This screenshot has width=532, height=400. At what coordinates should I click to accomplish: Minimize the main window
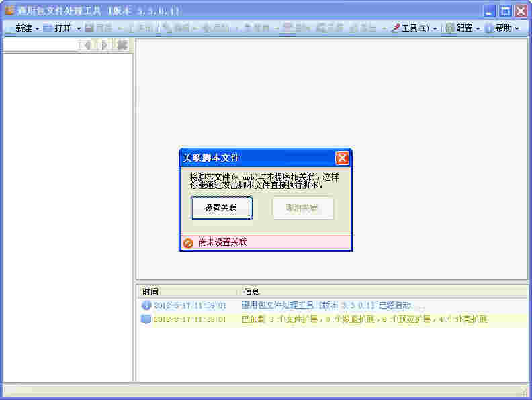[488, 11]
